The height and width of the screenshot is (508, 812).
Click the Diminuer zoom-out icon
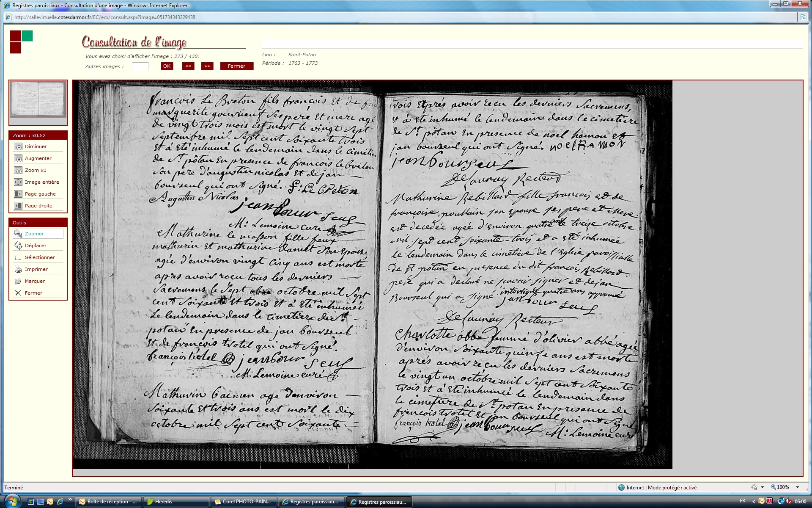point(18,146)
